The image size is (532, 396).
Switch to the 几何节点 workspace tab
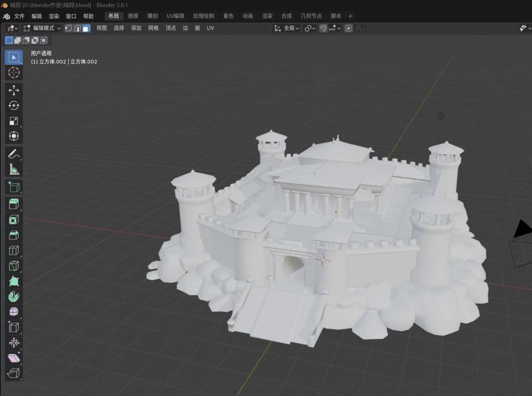311,16
